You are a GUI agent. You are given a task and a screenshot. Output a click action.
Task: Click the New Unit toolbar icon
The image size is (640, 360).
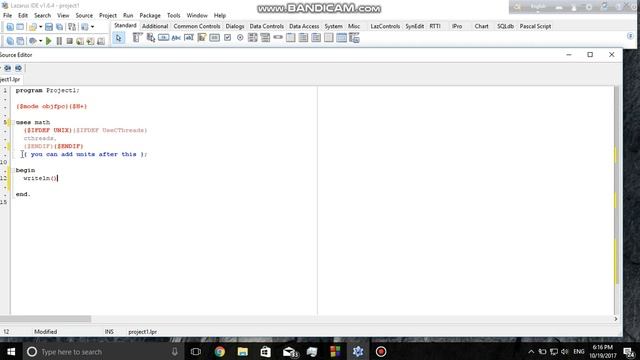pyautogui.click(x=10, y=27)
